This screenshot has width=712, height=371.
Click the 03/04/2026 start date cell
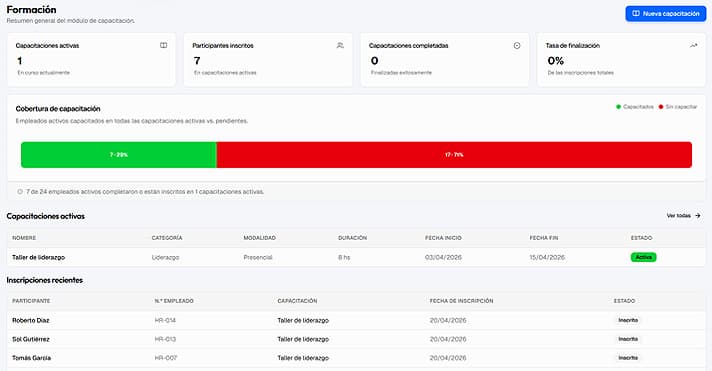click(x=443, y=257)
